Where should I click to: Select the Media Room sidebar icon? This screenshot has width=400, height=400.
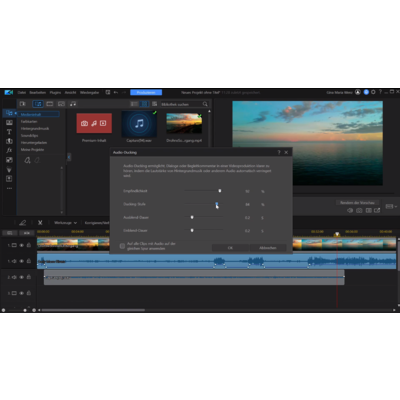click(9, 113)
